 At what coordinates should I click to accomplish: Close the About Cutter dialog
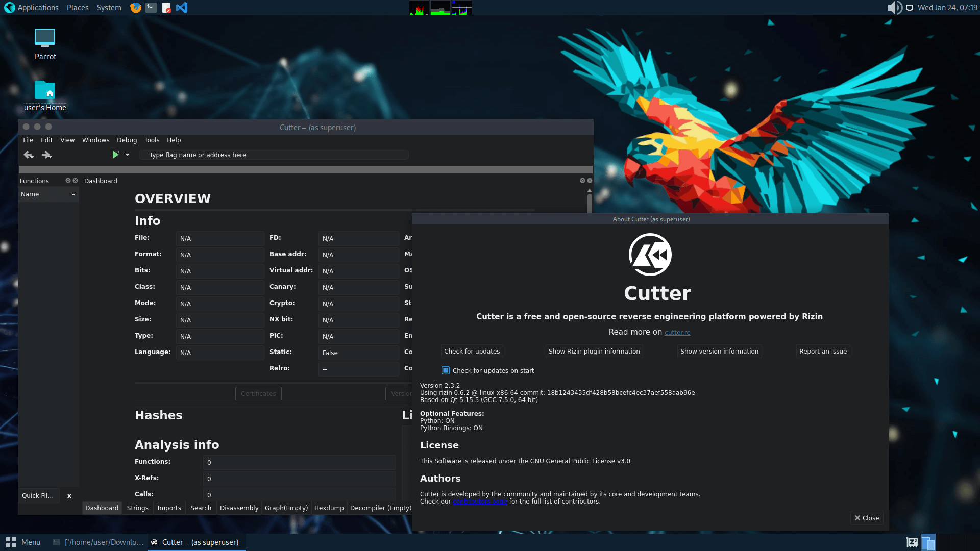pyautogui.click(x=867, y=518)
